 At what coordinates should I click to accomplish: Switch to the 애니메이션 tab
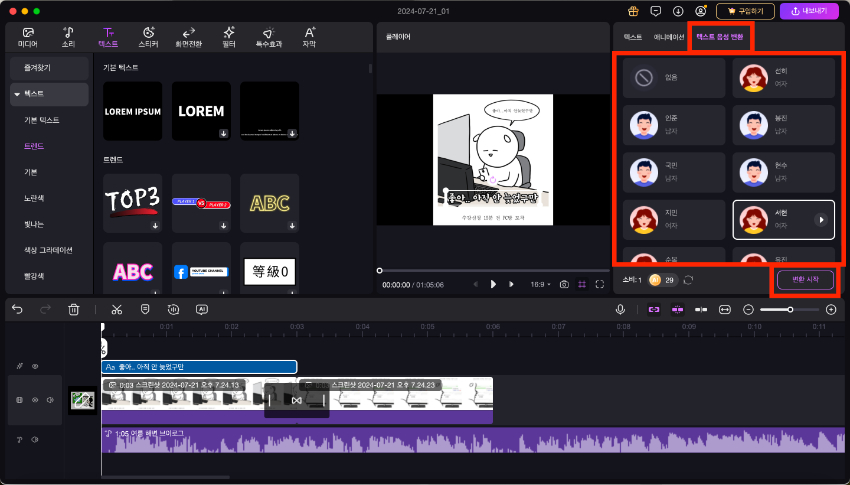click(669, 36)
